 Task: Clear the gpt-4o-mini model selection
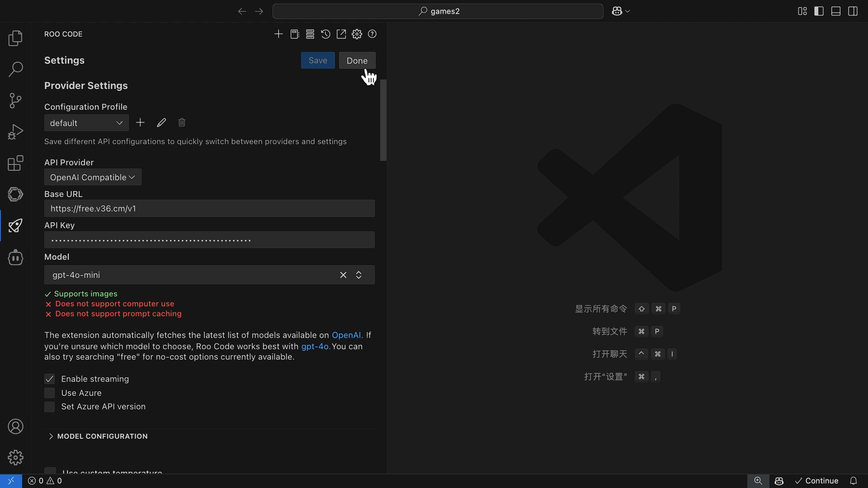(x=343, y=275)
